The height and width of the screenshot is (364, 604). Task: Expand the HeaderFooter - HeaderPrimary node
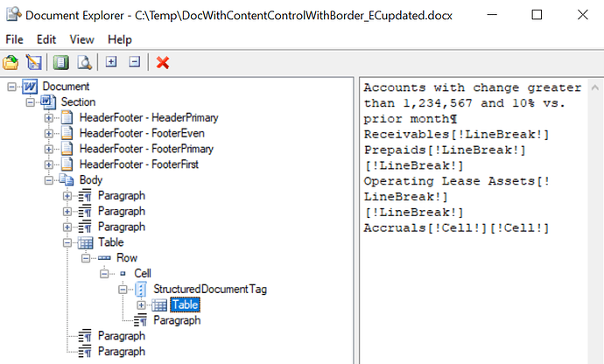(x=49, y=117)
